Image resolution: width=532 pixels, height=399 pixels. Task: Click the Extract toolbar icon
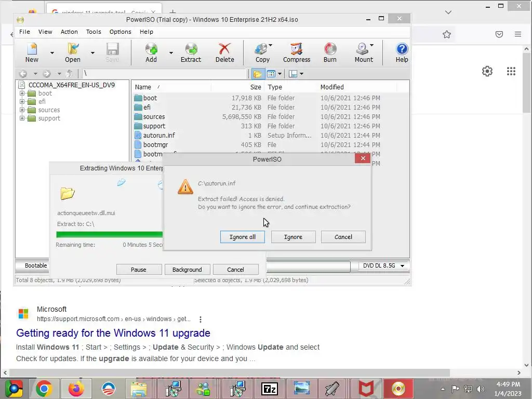[x=191, y=52]
